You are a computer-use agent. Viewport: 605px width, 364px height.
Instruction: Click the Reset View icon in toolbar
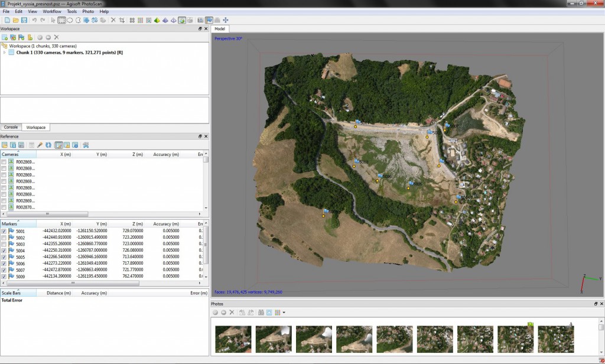tap(225, 20)
